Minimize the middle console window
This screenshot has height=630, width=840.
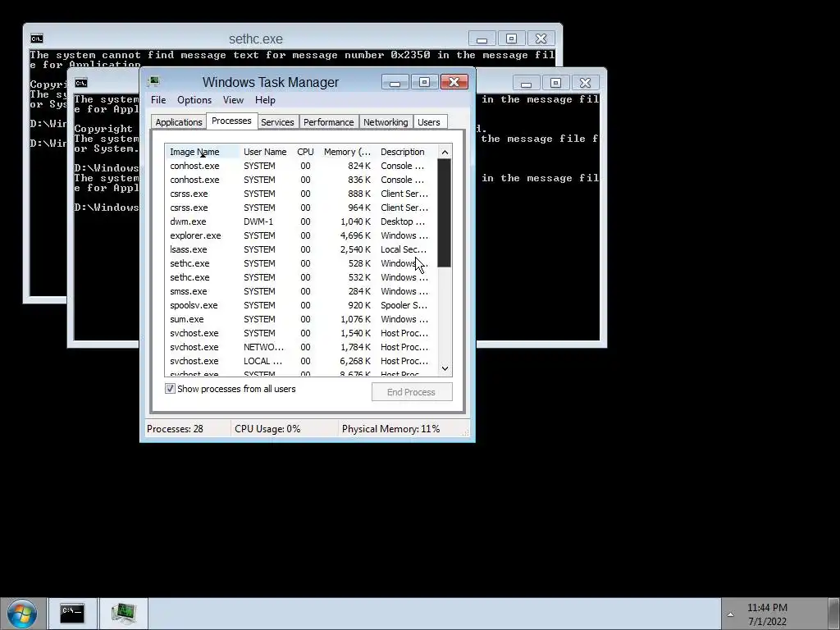coord(526,83)
